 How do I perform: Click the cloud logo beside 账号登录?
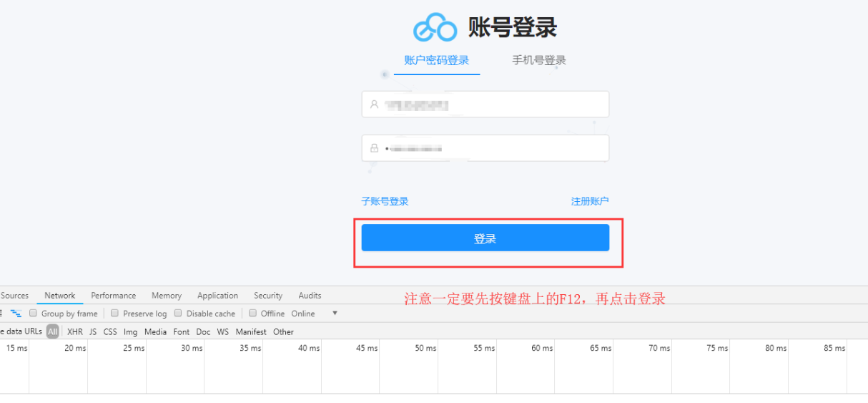point(435,28)
